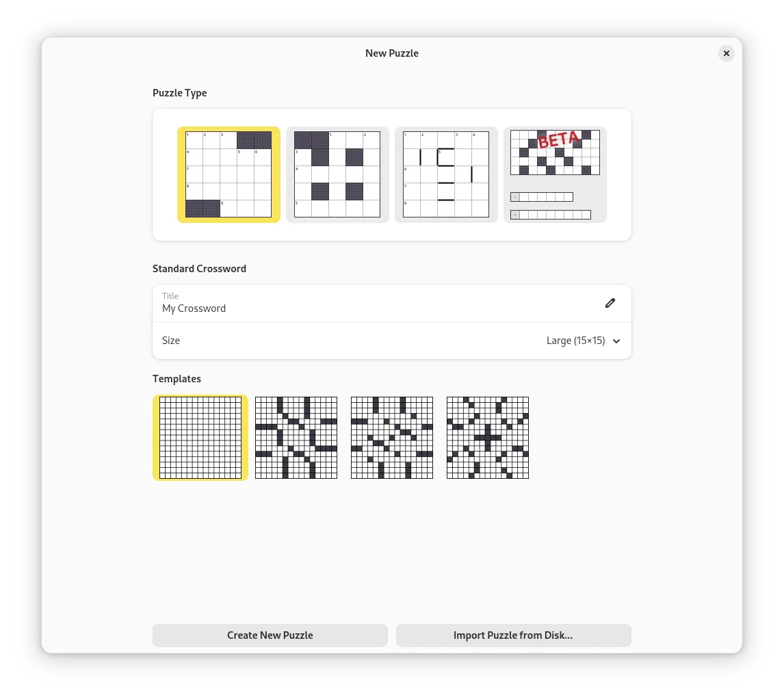Select the blank grid template
This screenshot has height=699, width=784.
[200, 437]
